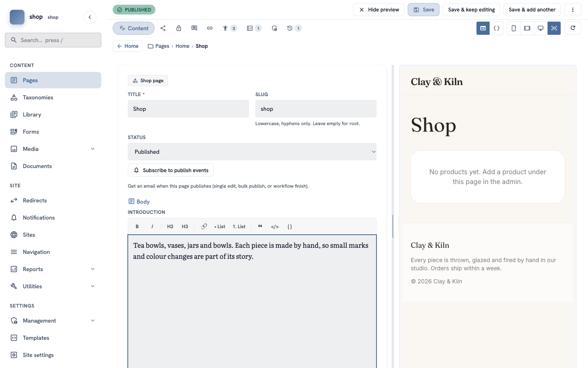This screenshot has width=588, height=368.
Task: Expand the Media sidebar section
Action: pos(93,149)
